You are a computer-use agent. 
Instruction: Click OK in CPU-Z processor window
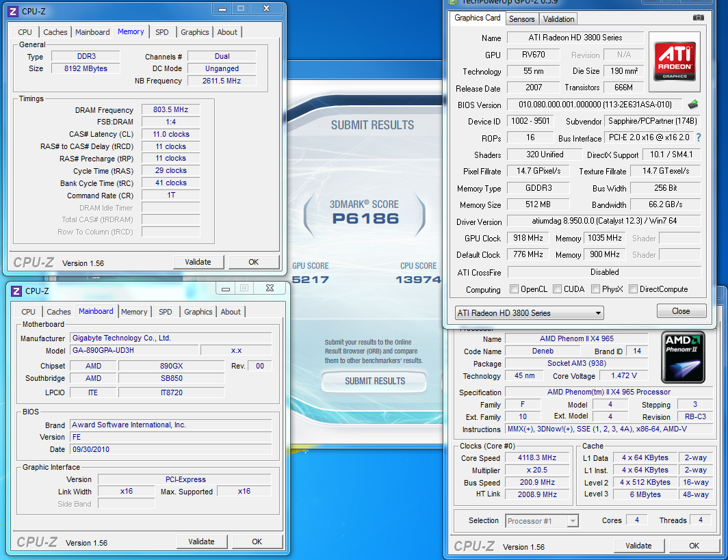click(694, 546)
